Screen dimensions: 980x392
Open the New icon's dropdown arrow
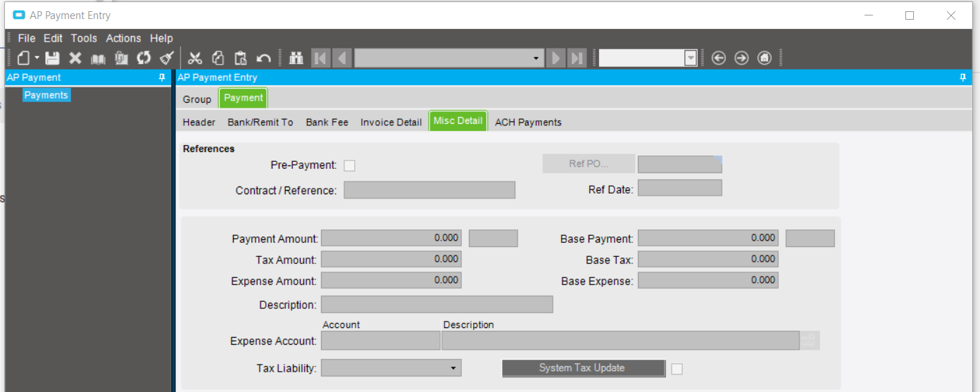point(37,58)
